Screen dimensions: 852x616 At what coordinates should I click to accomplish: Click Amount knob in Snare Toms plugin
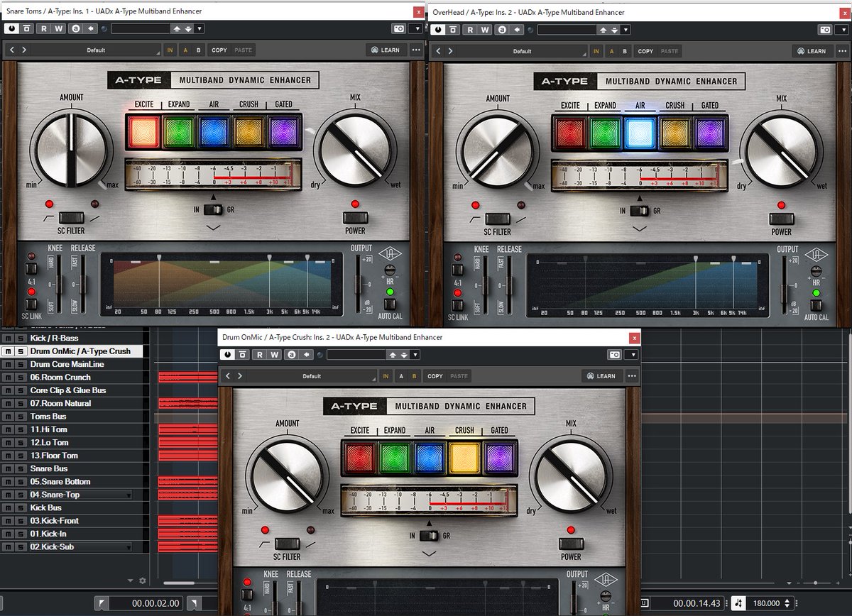click(x=70, y=150)
